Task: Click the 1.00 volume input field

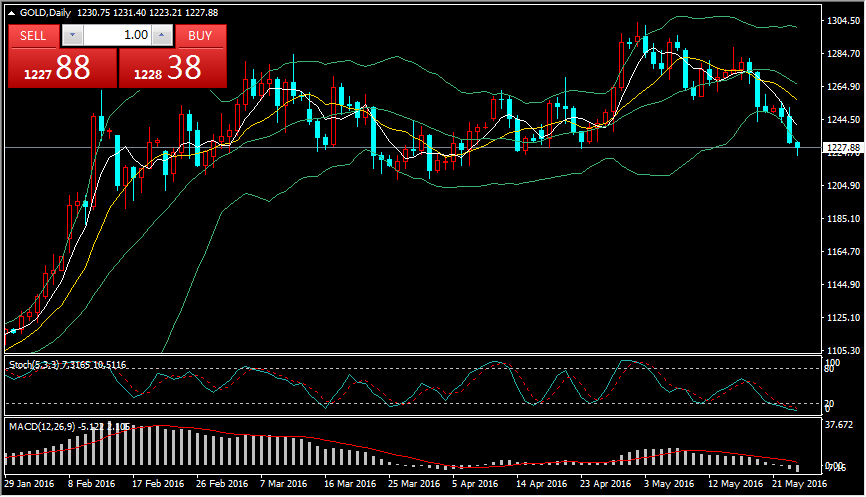Action: click(118, 35)
